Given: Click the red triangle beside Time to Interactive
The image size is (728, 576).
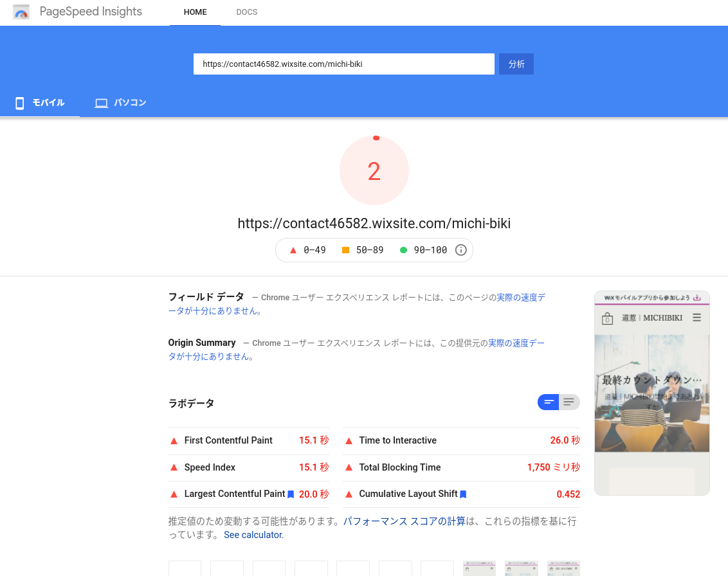Looking at the screenshot, I should [x=349, y=441].
